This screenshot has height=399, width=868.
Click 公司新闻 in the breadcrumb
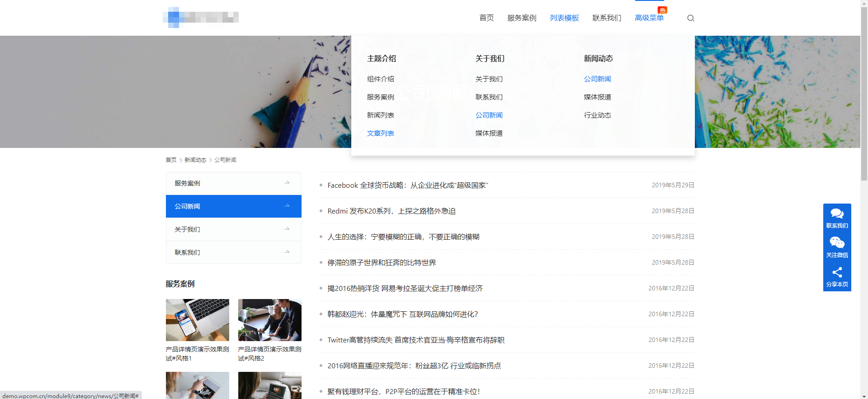pos(225,160)
